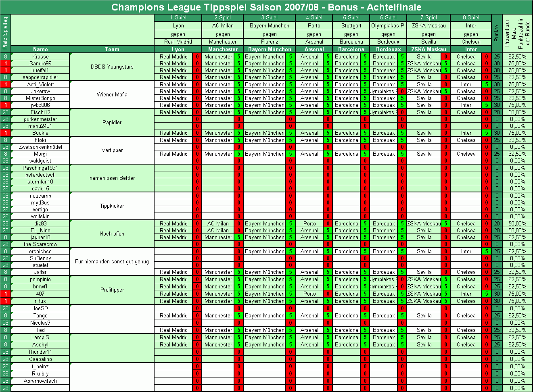This screenshot has width=533, height=392.
Task: Click player name Tango
Action: 40,316
